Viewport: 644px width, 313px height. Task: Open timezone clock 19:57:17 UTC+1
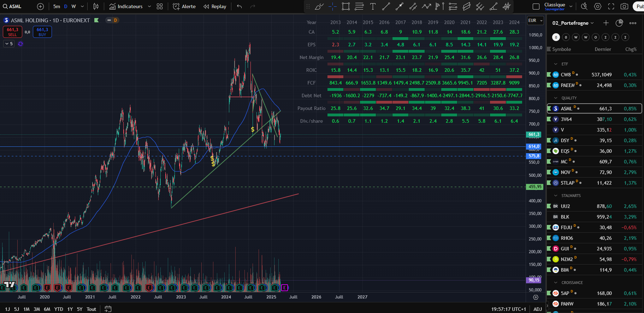tap(508, 309)
